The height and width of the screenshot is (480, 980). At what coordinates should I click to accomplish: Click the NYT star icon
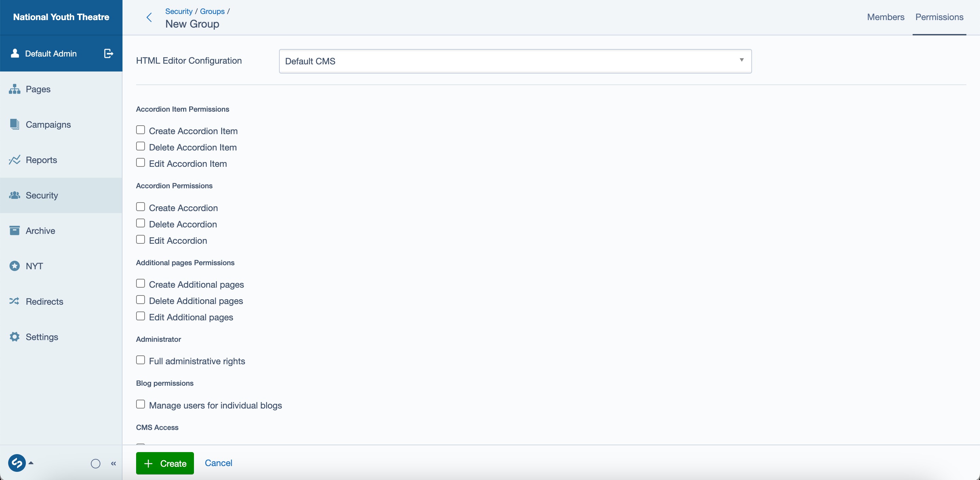point(14,266)
